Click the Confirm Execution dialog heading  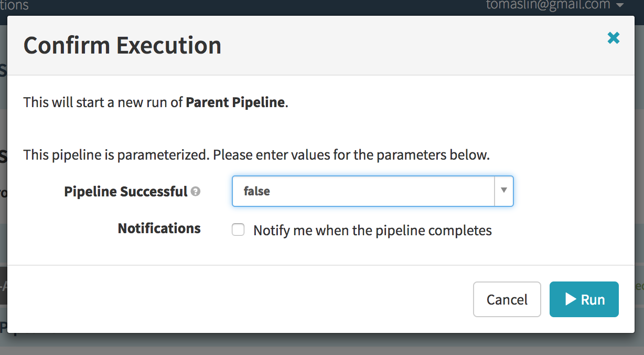click(x=122, y=46)
